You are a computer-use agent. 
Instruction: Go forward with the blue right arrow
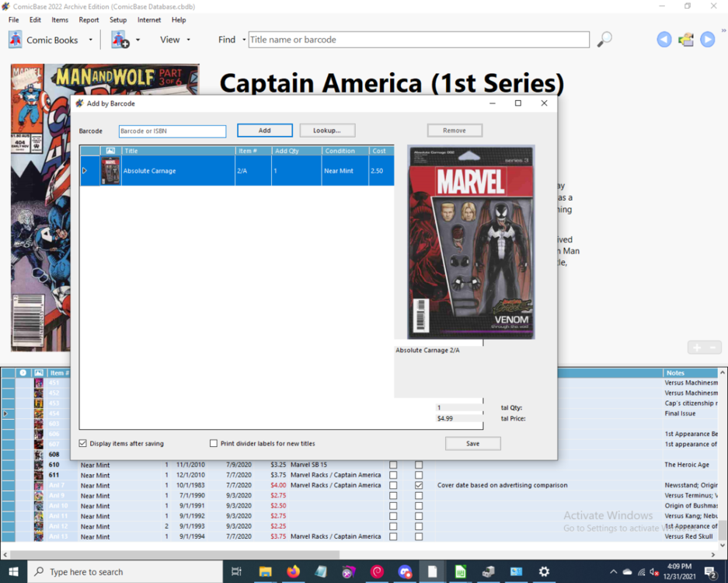point(707,40)
